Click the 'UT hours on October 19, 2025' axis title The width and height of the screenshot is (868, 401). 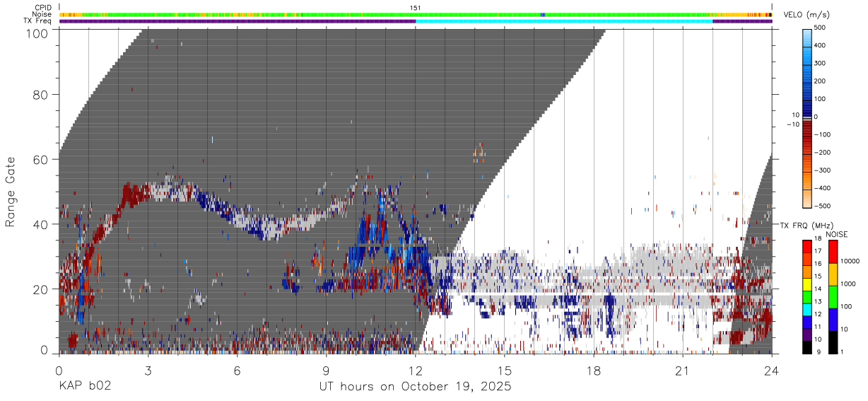pos(416,387)
